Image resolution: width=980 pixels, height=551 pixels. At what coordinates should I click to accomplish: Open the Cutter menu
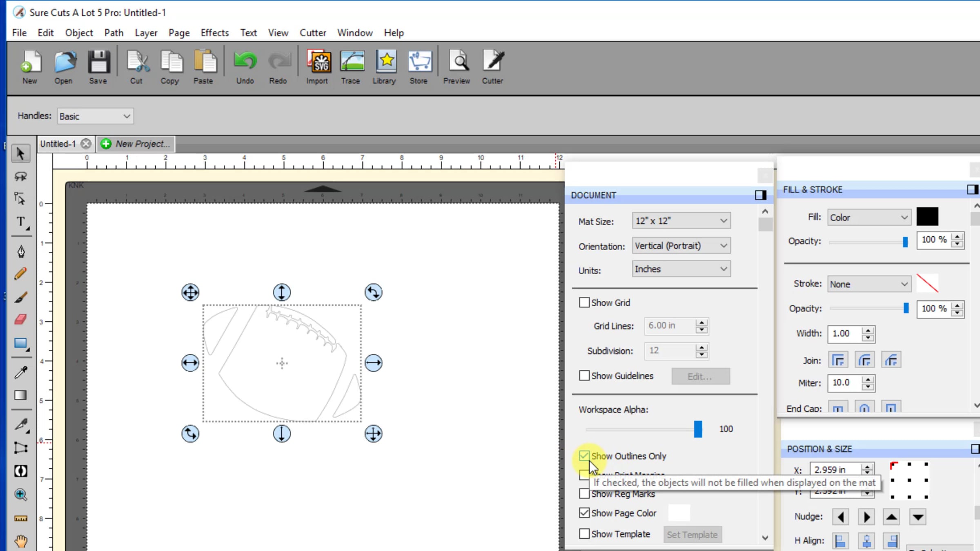click(x=313, y=33)
